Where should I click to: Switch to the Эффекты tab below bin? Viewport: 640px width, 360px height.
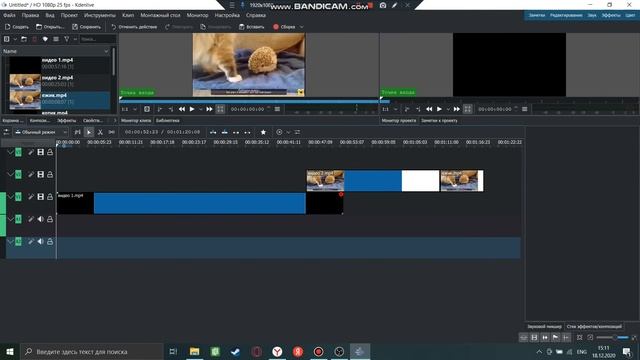(67, 120)
